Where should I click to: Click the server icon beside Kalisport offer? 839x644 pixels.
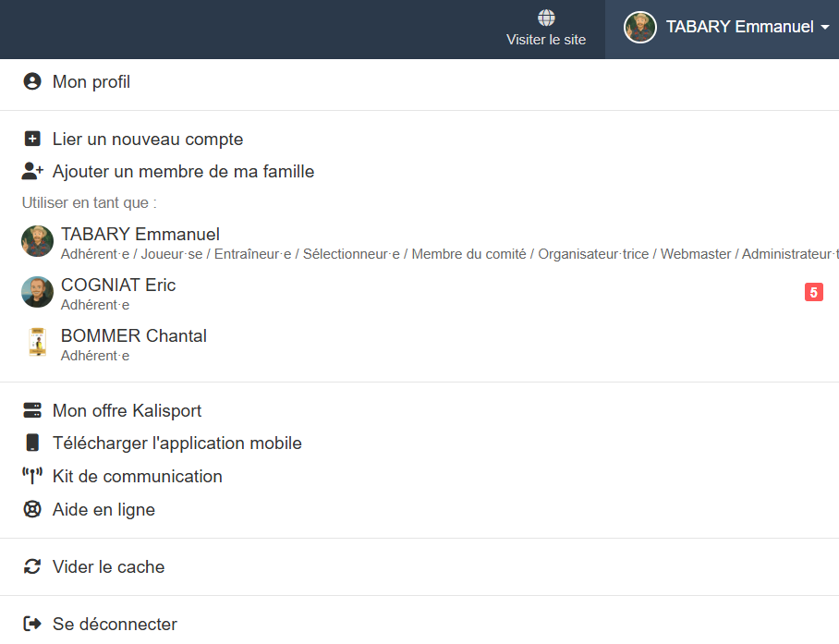(x=32, y=411)
